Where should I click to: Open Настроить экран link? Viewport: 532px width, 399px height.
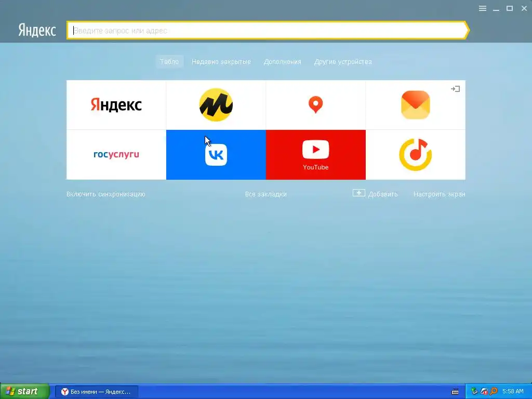(440, 194)
